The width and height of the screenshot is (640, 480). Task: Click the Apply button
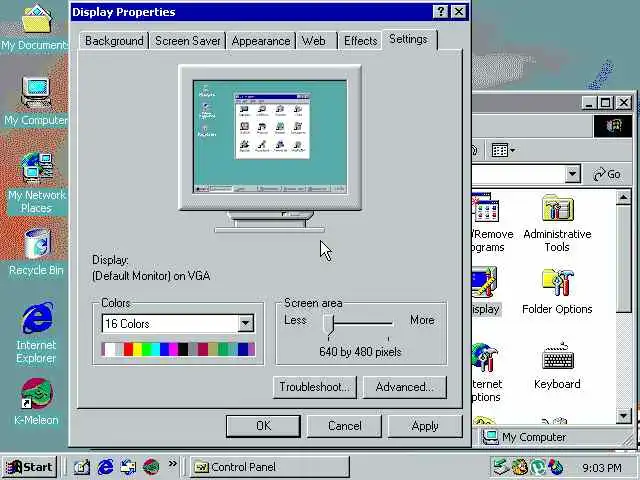pos(425,426)
